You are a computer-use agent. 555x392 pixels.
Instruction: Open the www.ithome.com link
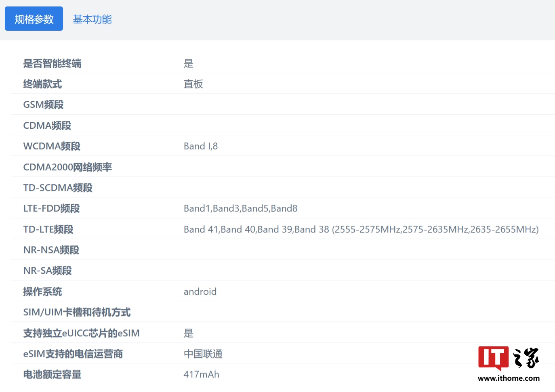click(509, 379)
